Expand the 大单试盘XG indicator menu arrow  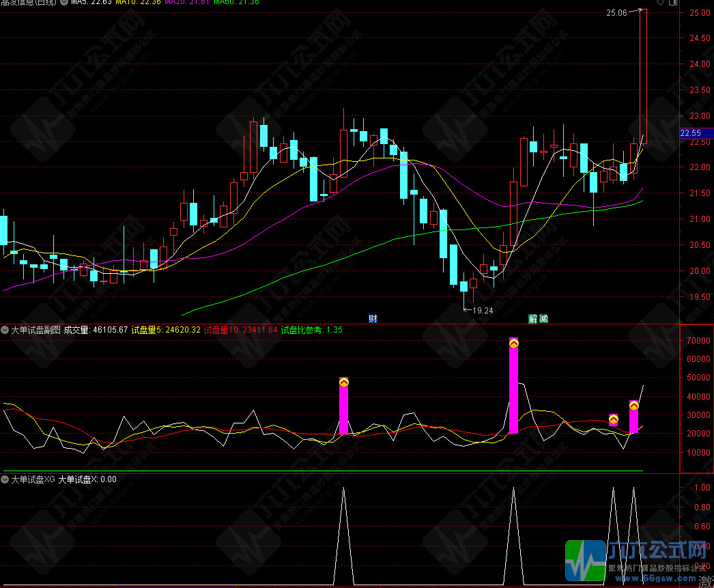[x=5, y=479]
